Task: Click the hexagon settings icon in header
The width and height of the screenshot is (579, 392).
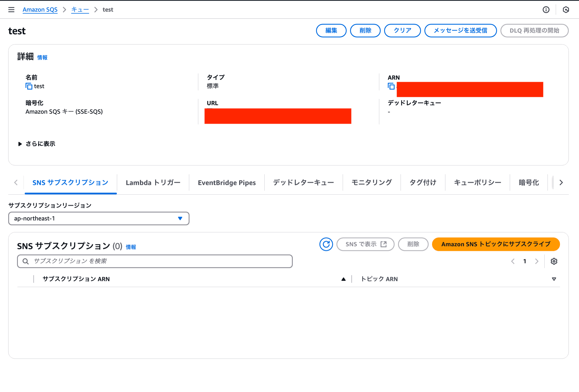Action: (x=566, y=10)
